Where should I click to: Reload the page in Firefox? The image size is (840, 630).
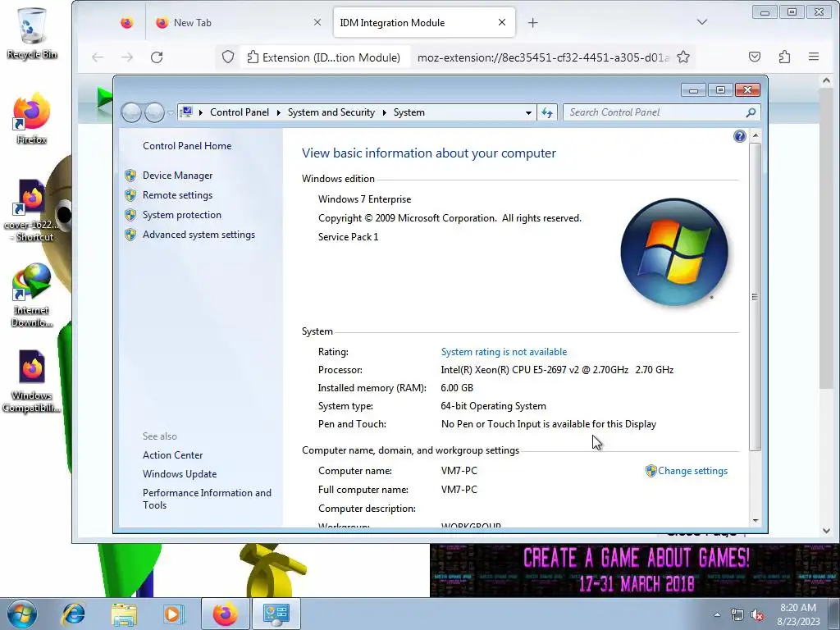[157, 57]
